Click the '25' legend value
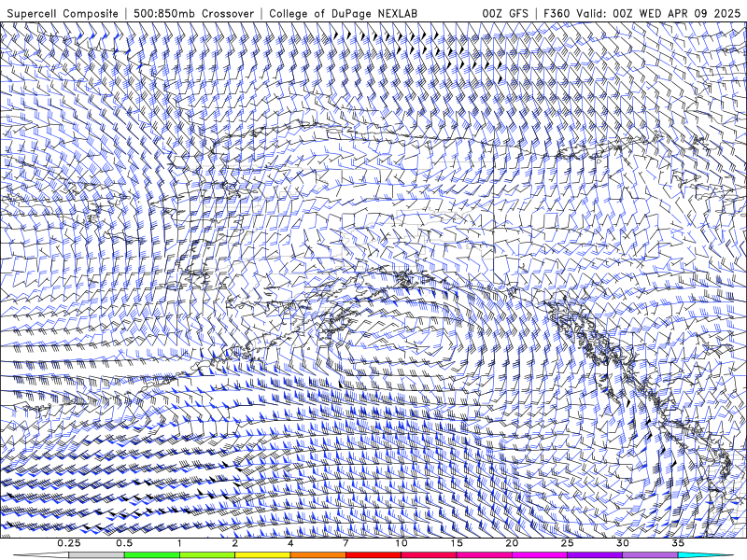Viewport: 747px width, 560px height. (567, 543)
